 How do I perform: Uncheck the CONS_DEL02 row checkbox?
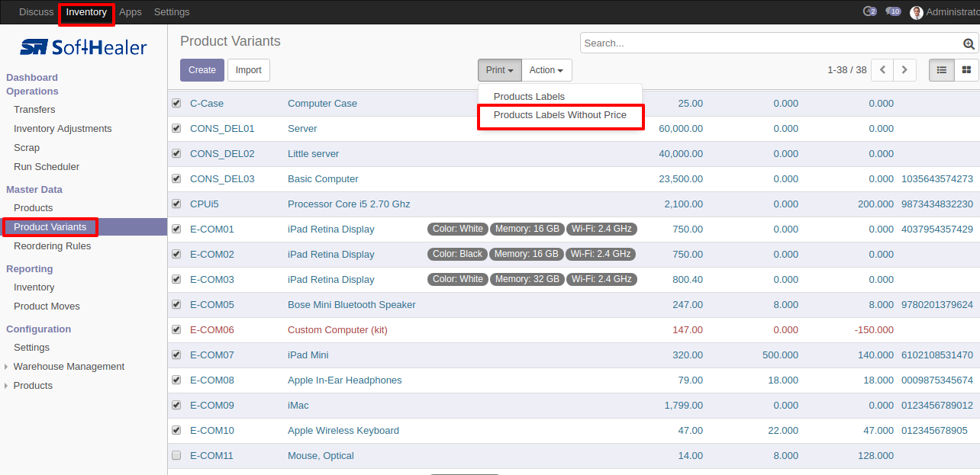tap(176, 153)
